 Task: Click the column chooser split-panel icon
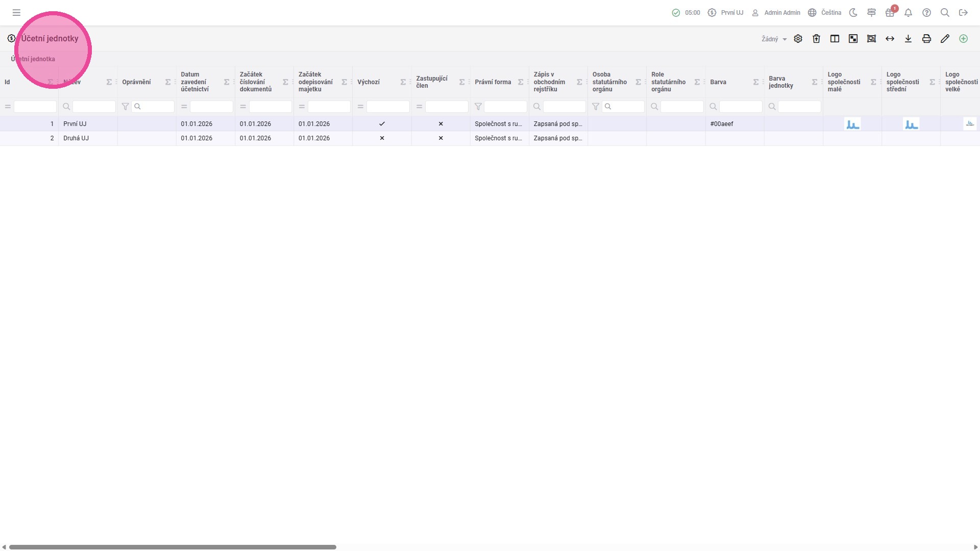[835, 39]
